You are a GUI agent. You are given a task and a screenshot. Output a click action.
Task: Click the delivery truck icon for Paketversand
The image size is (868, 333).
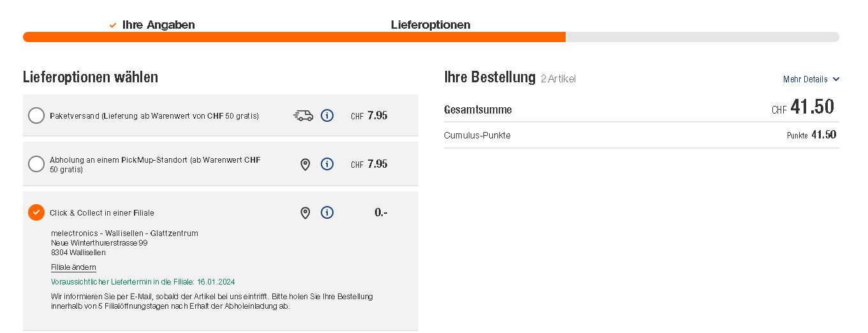tap(303, 115)
